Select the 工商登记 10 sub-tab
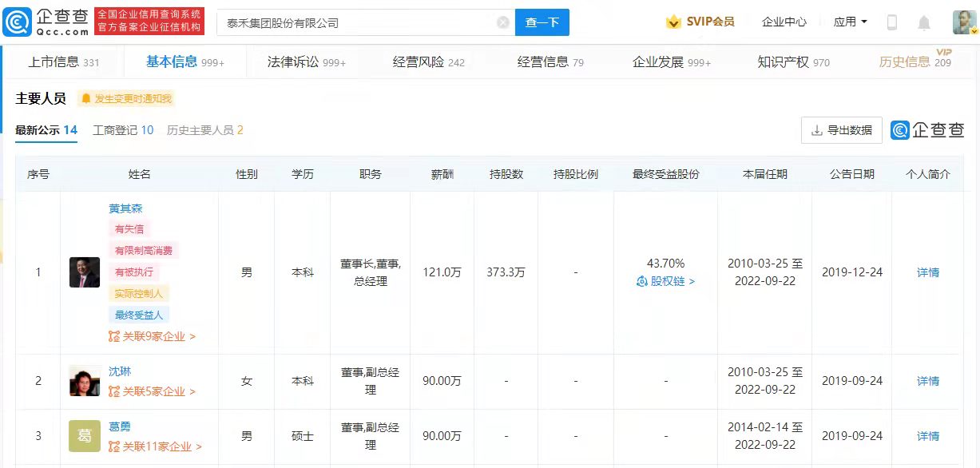The width and height of the screenshot is (980, 468). (x=123, y=130)
